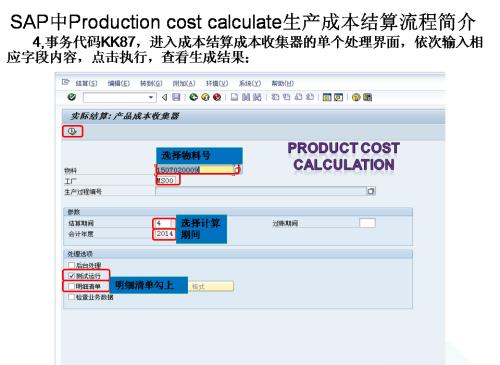Check the 明细清单 detail list checkbox

tap(71, 286)
